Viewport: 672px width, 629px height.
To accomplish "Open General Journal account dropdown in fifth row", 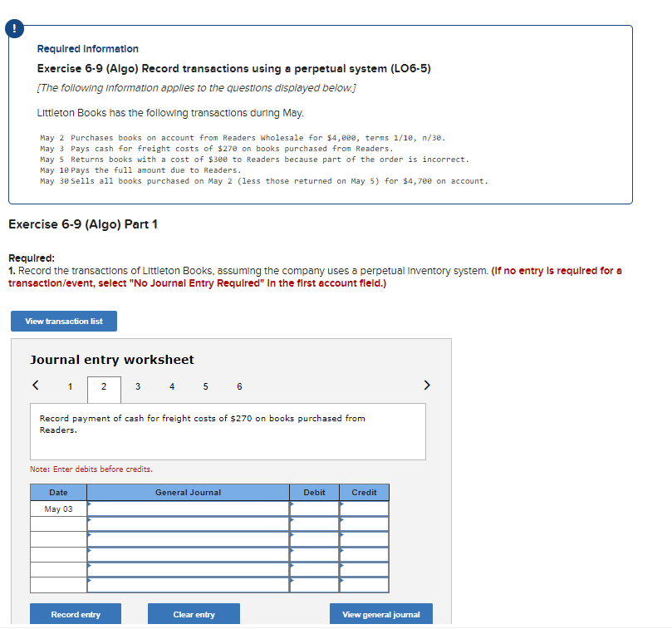I will (x=188, y=570).
